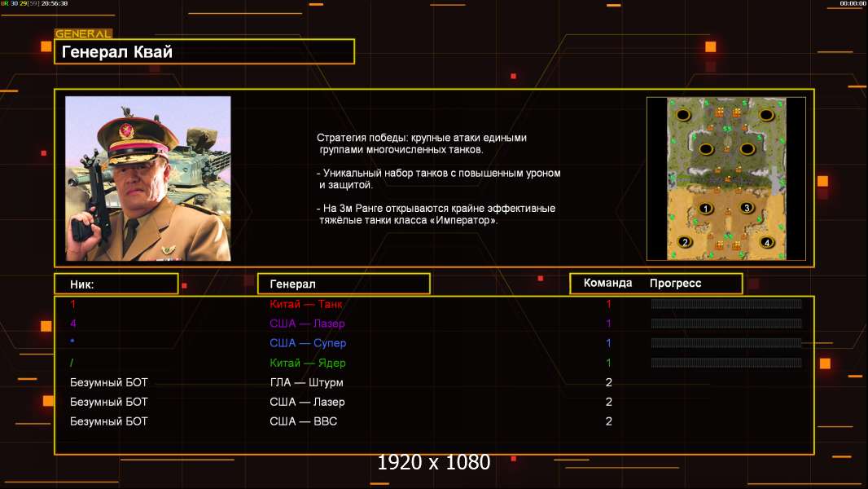Click the progress bar for player 1
Image resolution: width=868 pixels, height=489 pixels.
coord(726,305)
